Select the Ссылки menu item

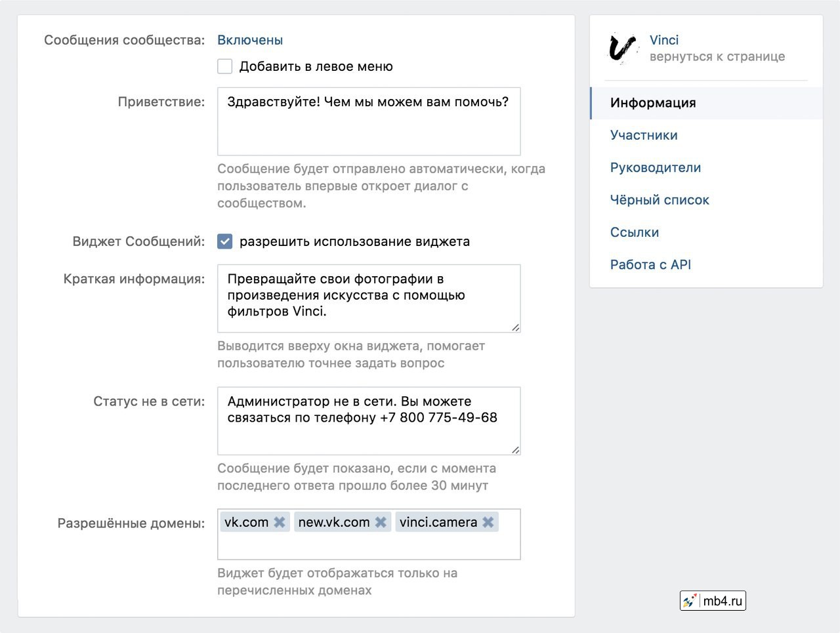pyautogui.click(x=635, y=232)
